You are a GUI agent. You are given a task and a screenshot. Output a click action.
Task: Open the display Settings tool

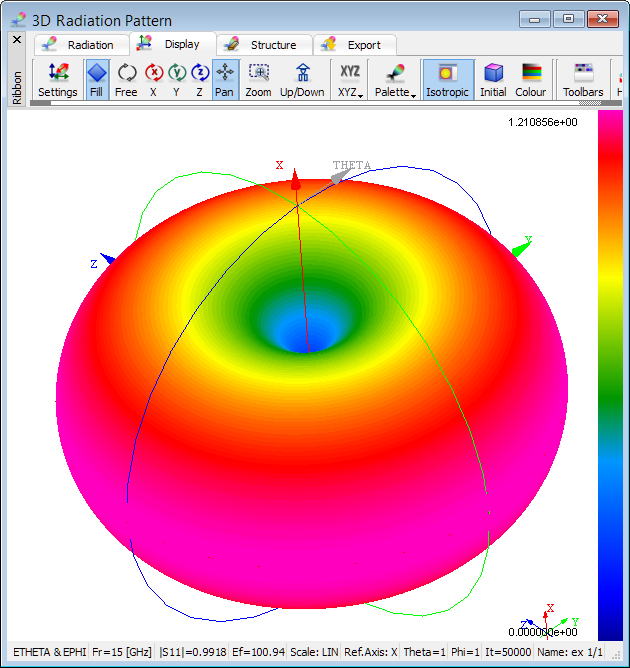tap(58, 80)
